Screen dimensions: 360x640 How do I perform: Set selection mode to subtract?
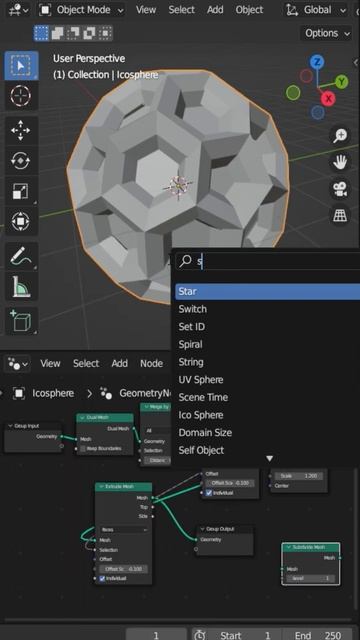(73, 33)
